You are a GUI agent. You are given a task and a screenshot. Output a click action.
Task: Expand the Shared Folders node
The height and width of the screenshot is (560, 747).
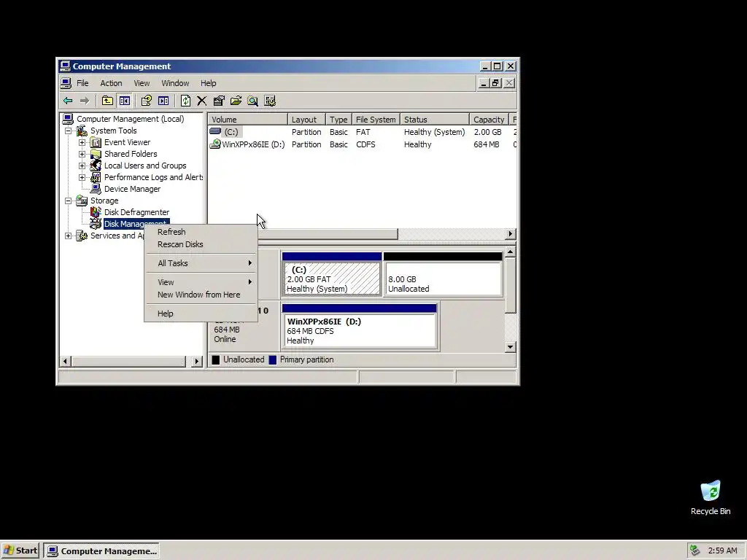pos(82,154)
